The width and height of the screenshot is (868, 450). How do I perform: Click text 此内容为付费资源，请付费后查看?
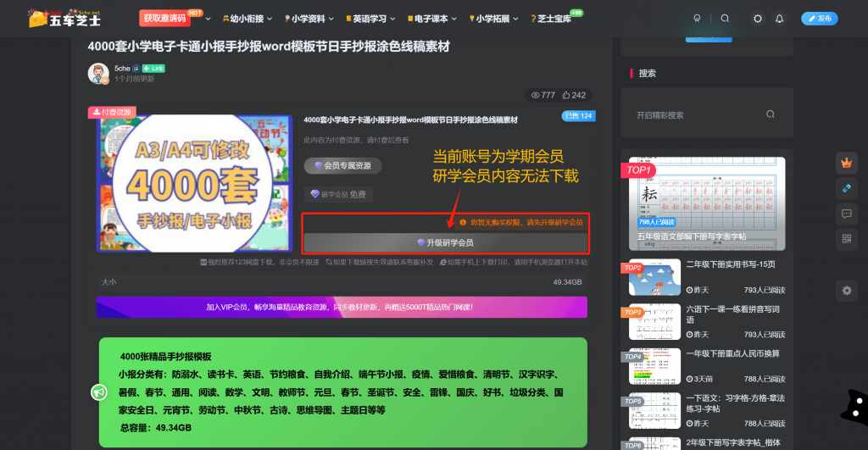(357, 140)
